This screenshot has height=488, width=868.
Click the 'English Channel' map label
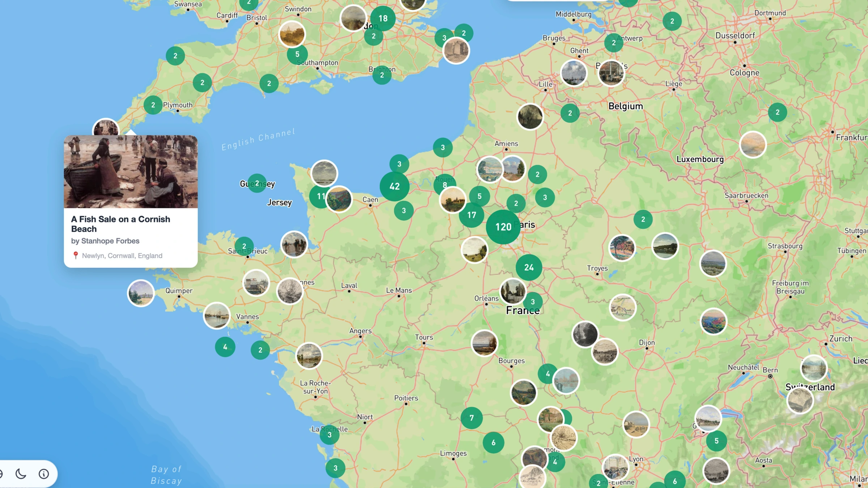coord(258,140)
